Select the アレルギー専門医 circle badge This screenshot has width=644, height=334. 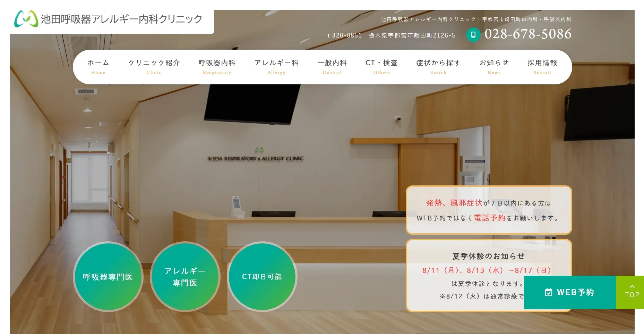click(185, 277)
